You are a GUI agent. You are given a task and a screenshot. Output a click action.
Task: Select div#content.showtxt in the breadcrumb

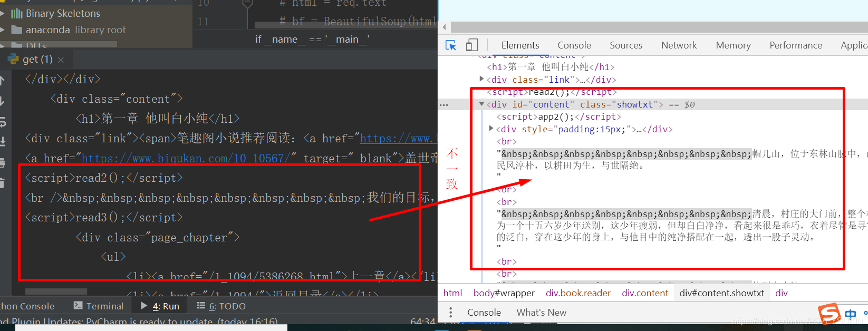pyautogui.click(x=721, y=293)
